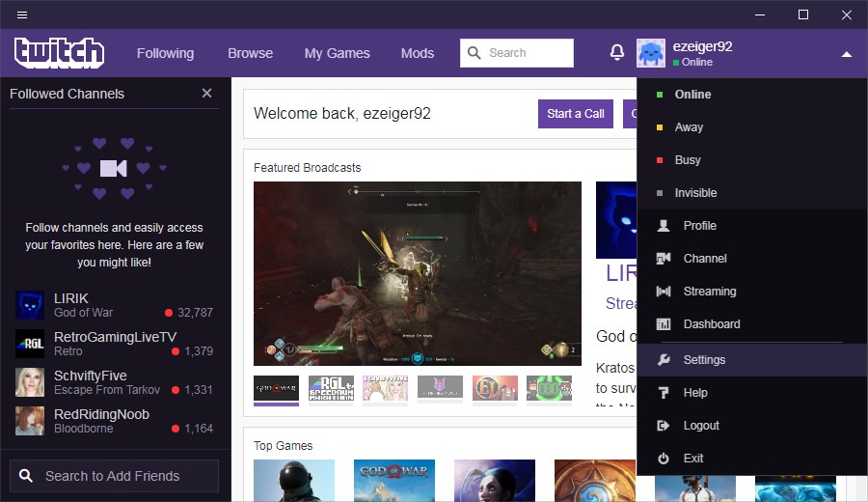Focus the Search to Add Friends box

coord(114,476)
